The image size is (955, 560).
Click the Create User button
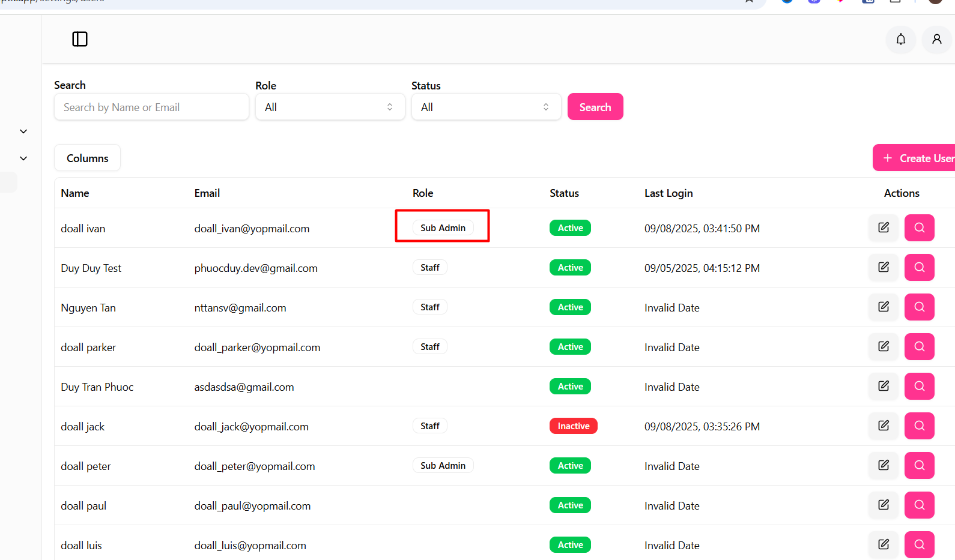(x=915, y=158)
